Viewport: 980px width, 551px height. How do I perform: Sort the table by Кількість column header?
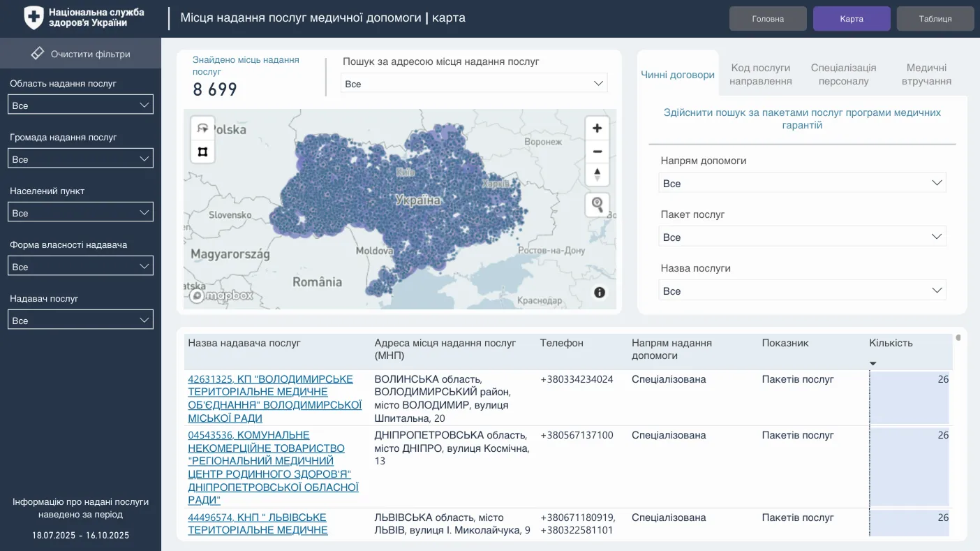(891, 343)
